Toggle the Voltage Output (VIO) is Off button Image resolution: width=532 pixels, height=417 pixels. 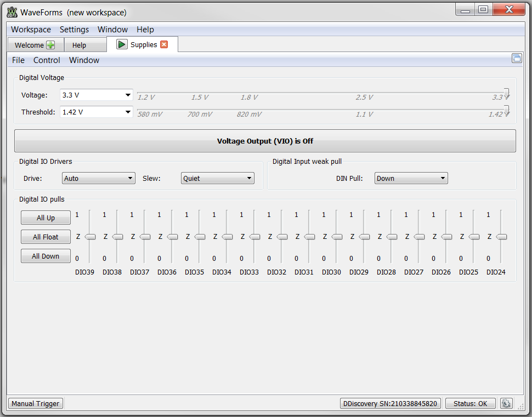coord(265,141)
